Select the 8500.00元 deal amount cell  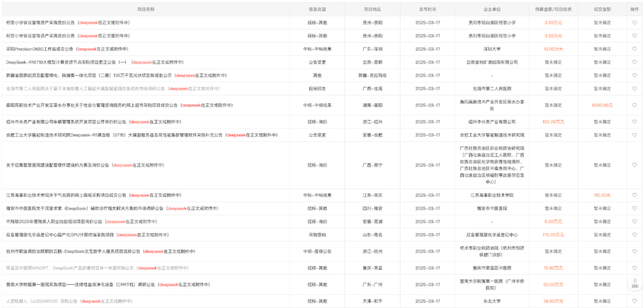click(x=602, y=105)
